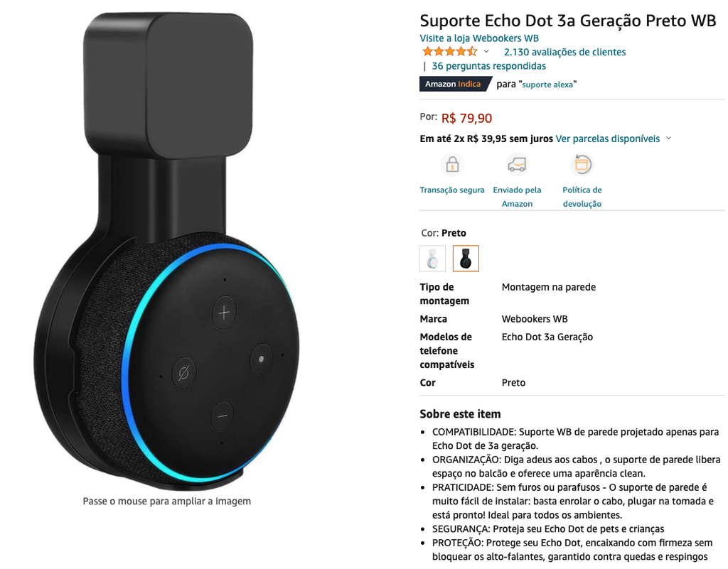Select the white color swatch
This screenshot has height=569, width=728.
point(432,259)
